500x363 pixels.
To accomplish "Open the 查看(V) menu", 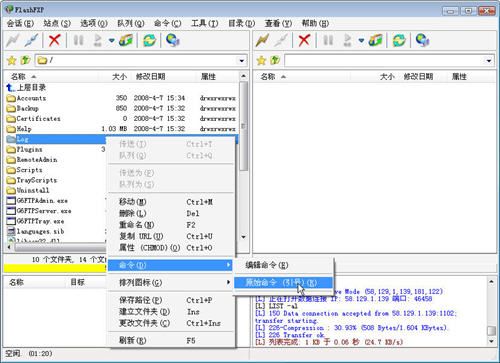I will (278, 23).
